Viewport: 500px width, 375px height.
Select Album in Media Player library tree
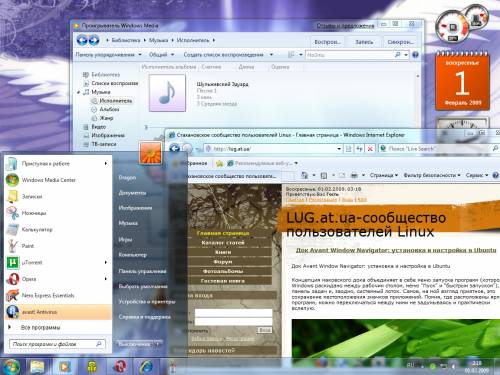(109, 109)
